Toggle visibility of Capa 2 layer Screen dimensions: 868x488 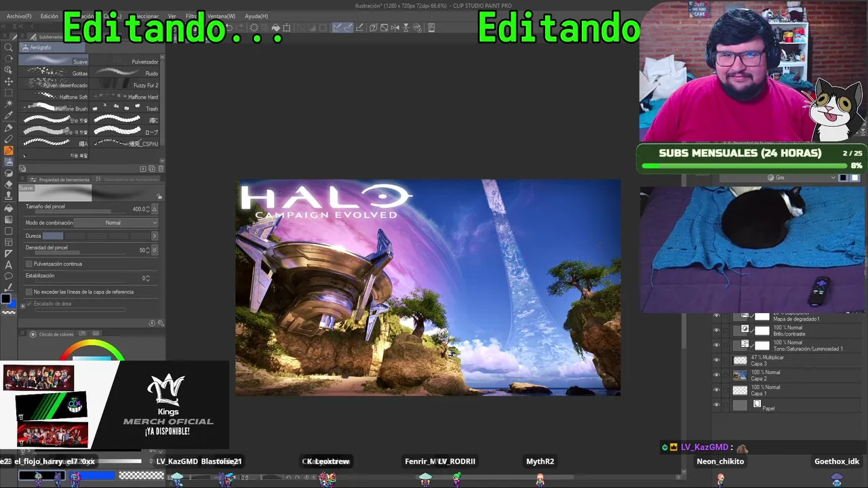(x=716, y=375)
